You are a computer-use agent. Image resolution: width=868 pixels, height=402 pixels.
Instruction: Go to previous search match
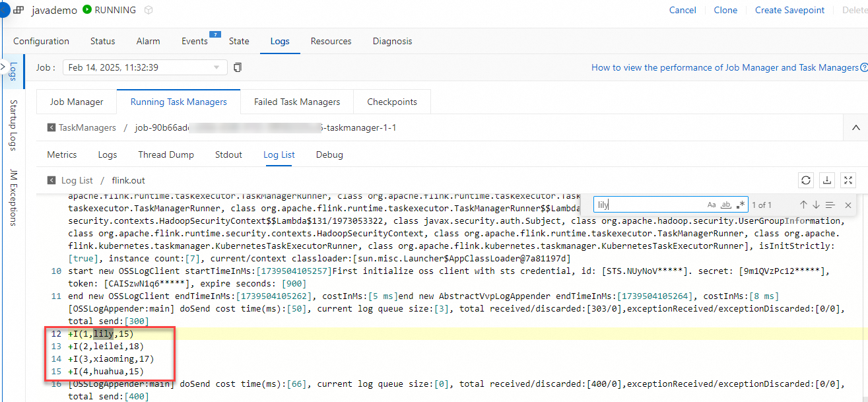803,205
